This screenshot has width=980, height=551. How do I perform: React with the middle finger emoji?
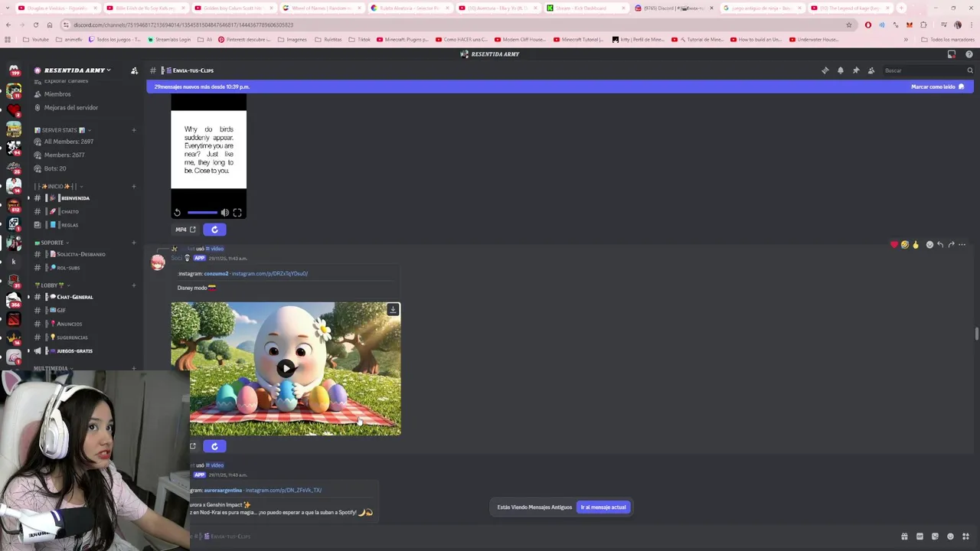915,245
